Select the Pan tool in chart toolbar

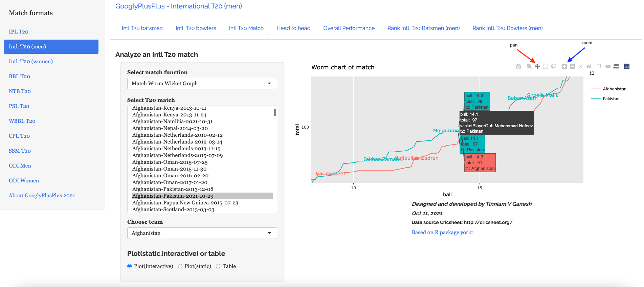(537, 67)
